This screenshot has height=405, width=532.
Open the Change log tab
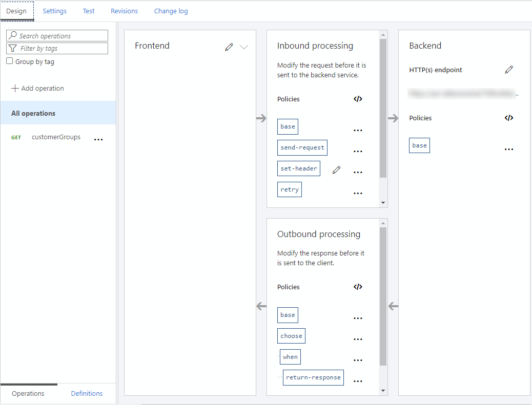pos(171,11)
